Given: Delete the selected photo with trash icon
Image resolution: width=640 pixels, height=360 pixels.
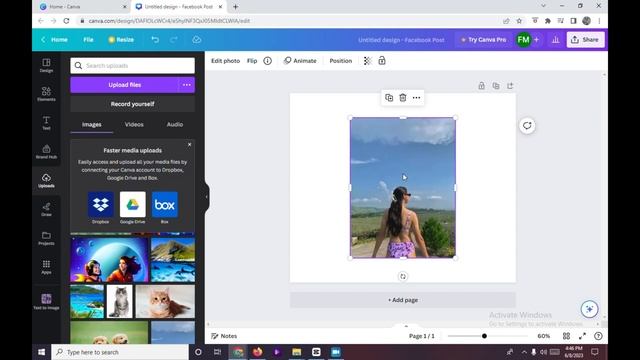Looking at the screenshot, I should 403,98.
